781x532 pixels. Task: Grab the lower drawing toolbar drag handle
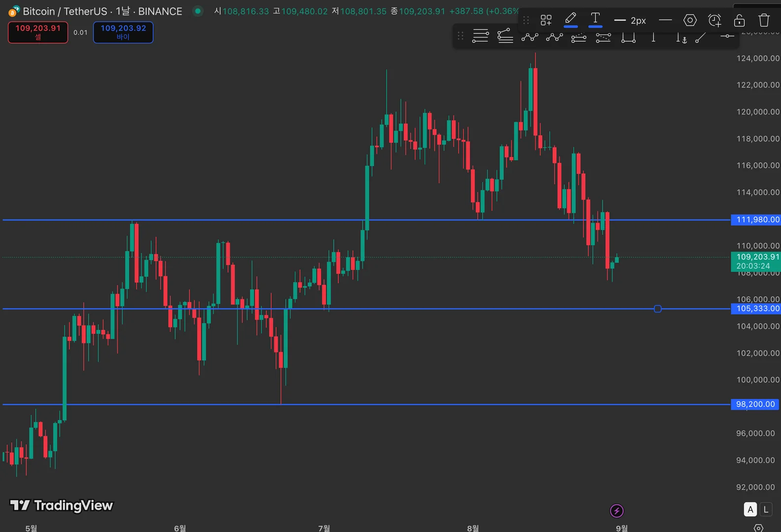(x=460, y=36)
